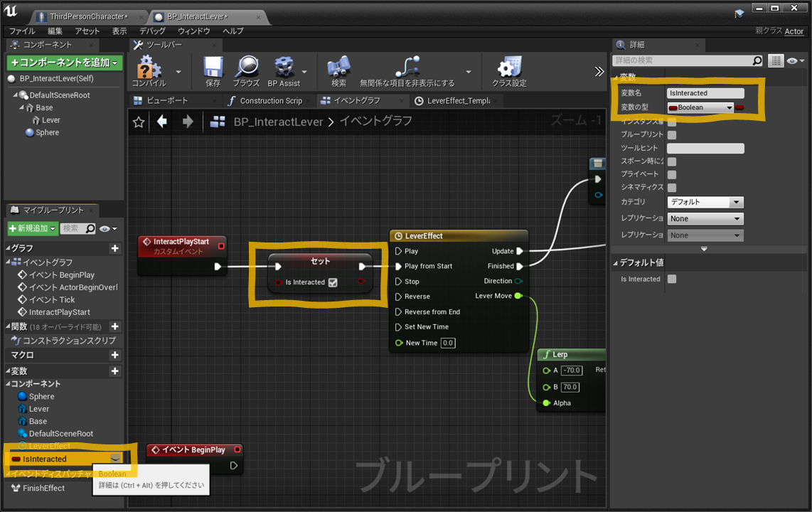The image size is (812, 512).
Task: Toggle Details panel view options eye
Action: (x=795, y=61)
